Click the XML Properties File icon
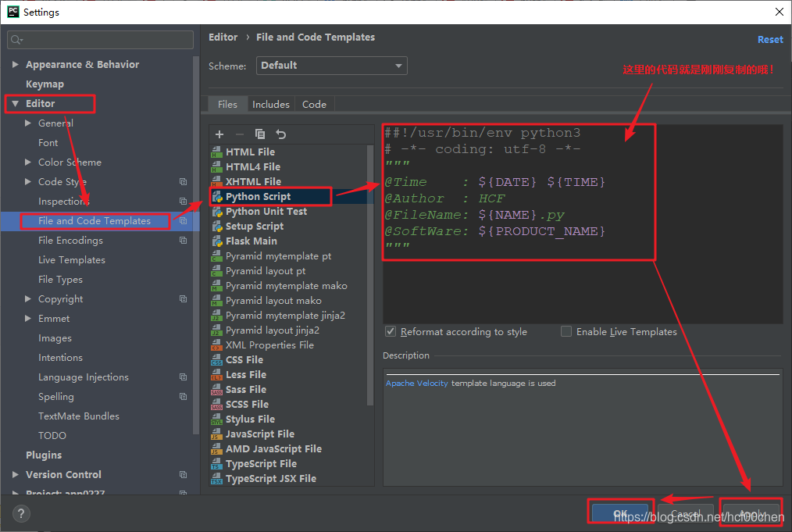The width and height of the screenshot is (792, 532). 216,345
